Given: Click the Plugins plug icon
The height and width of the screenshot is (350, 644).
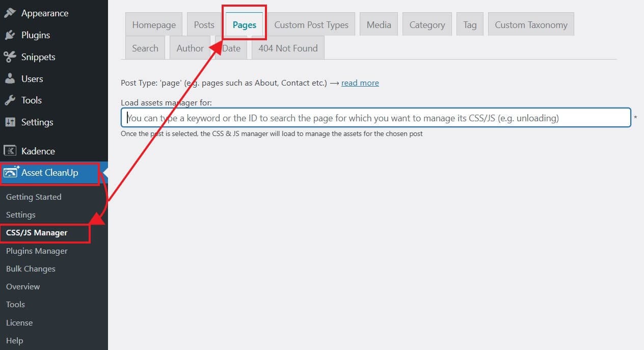Looking at the screenshot, I should pos(10,35).
